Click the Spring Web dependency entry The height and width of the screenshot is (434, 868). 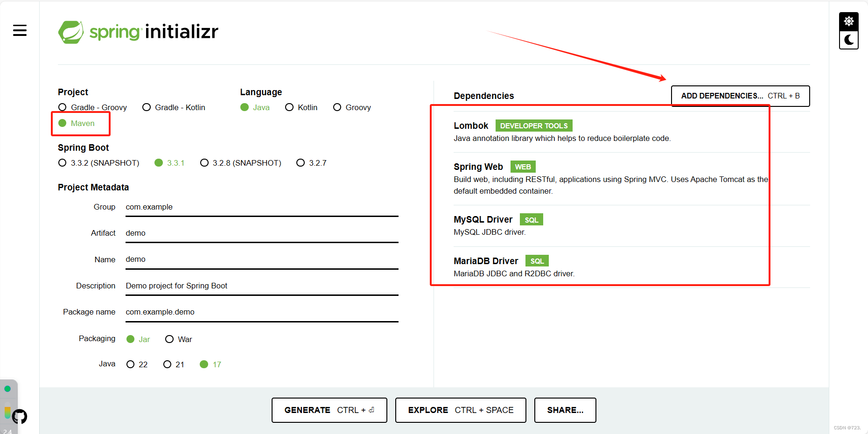point(631,179)
